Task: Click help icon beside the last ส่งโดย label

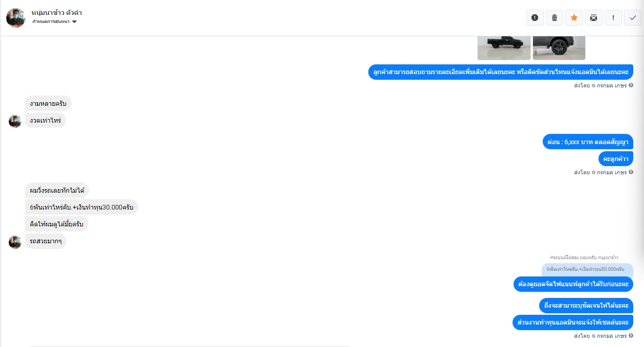Action: (x=631, y=336)
